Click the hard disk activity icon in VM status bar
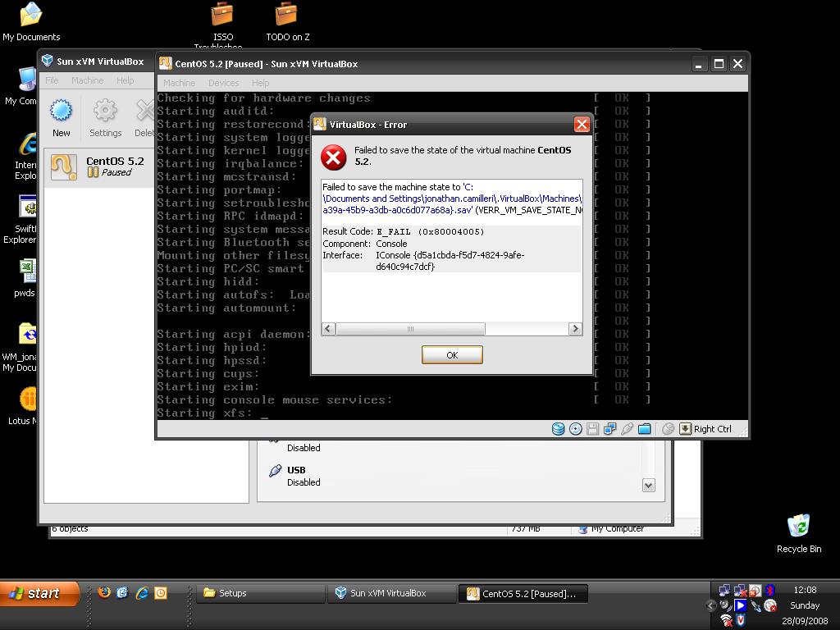The height and width of the screenshot is (630, 840). (x=558, y=429)
